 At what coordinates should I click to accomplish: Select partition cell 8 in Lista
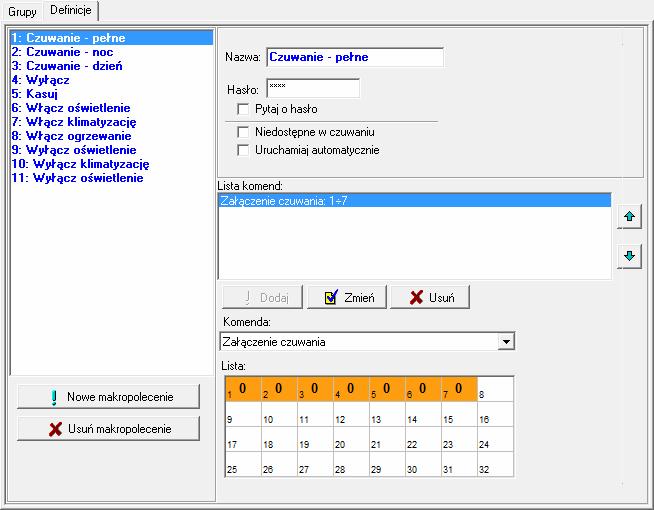click(x=496, y=389)
